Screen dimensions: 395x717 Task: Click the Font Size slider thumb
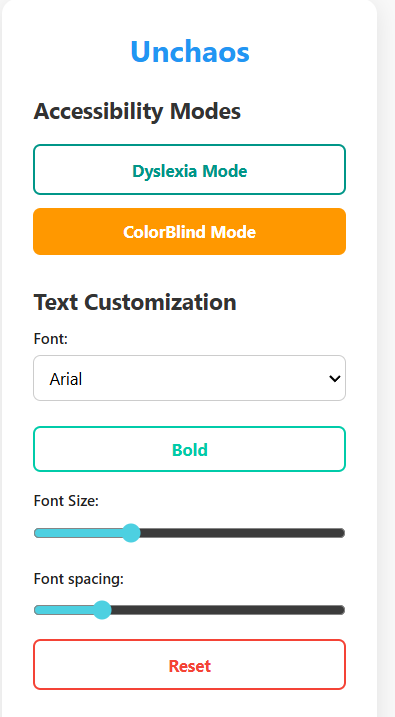(131, 533)
